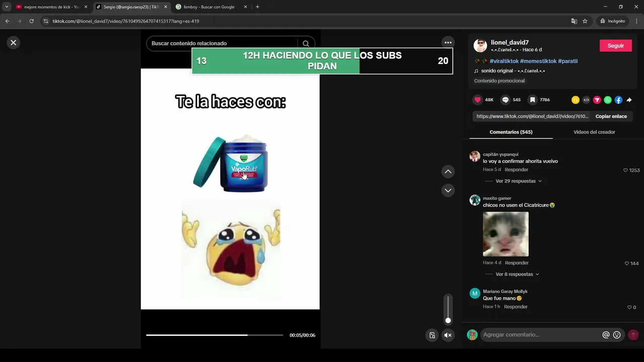Image resolution: width=644 pixels, height=362 pixels.
Task: Send to friends via red share icon
Action: click(597, 100)
